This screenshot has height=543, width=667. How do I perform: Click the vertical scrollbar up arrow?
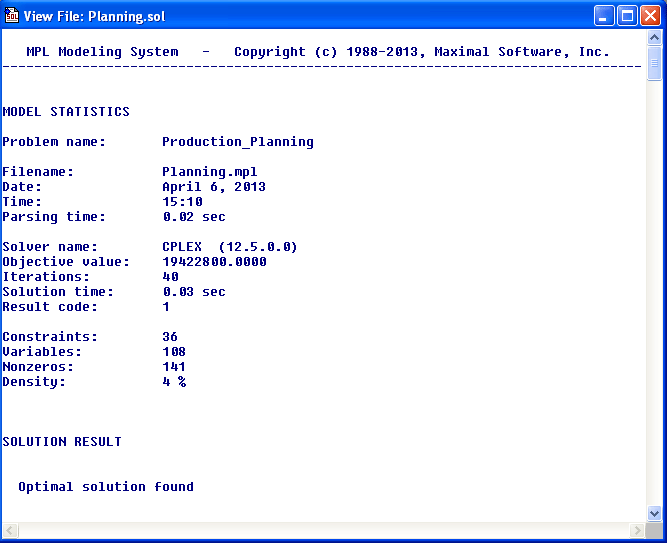click(x=654, y=39)
